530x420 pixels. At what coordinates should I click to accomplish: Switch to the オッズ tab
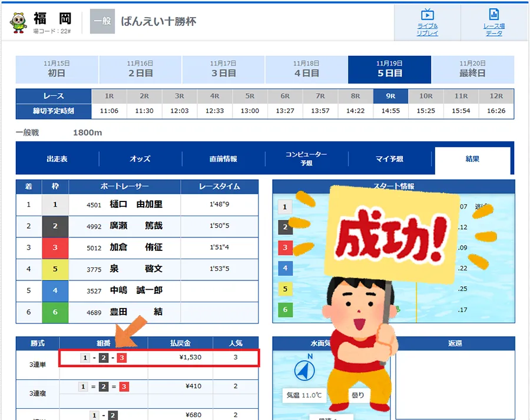pos(140,159)
